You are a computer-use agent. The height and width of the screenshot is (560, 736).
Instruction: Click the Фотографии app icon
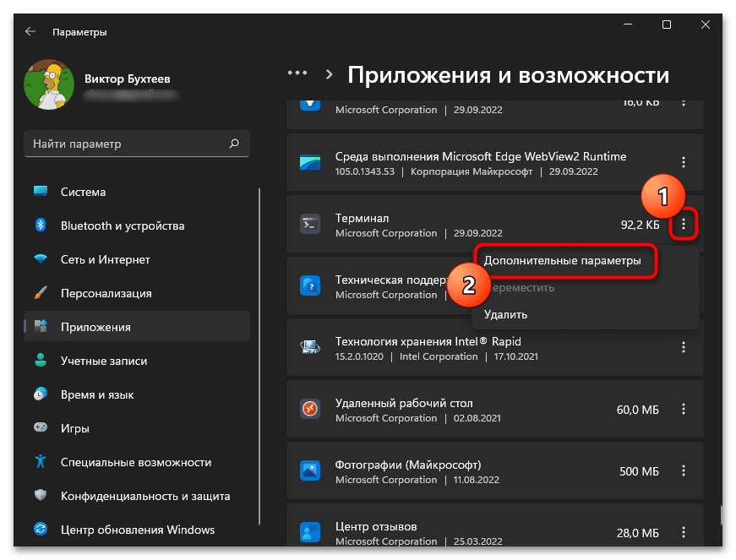pos(310,470)
